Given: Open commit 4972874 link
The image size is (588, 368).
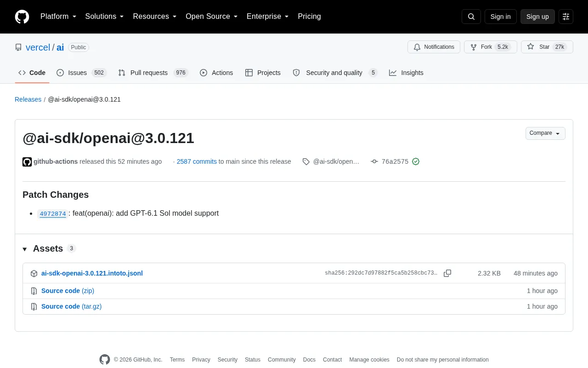Looking at the screenshot, I should tap(53, 213).
